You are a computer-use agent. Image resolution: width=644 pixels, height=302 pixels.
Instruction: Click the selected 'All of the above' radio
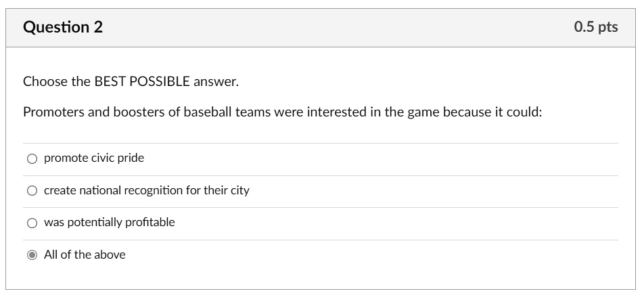pyautogui.click(x=32, y=255)
